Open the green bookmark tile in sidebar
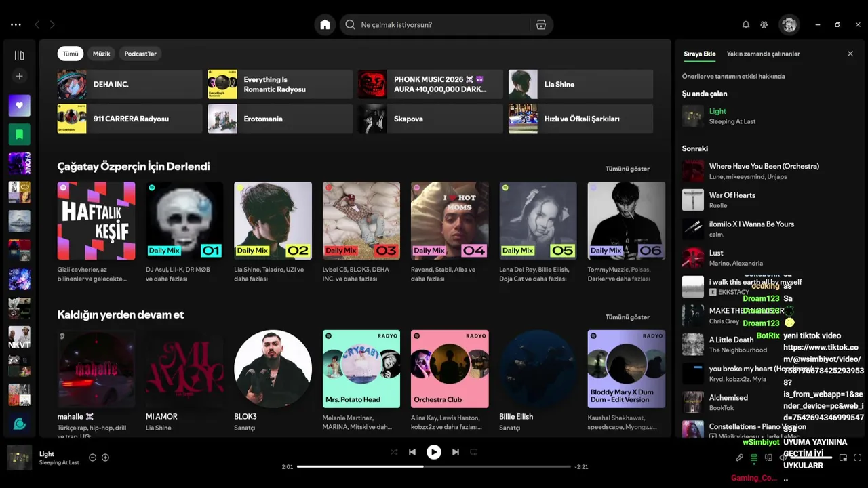 [x=19, y=134]
